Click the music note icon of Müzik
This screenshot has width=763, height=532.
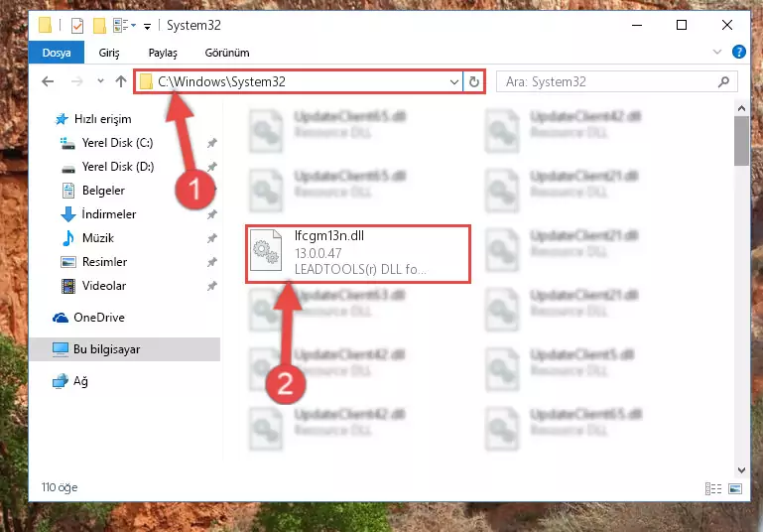68,238
